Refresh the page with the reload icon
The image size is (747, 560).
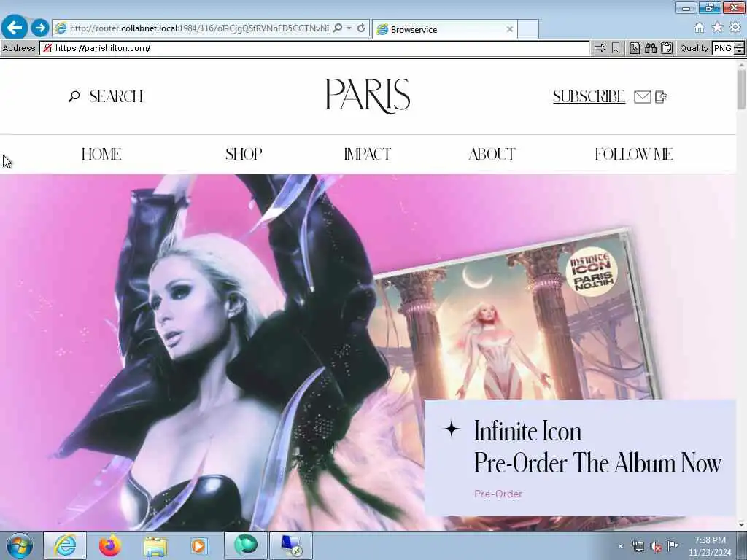click(361, 28)
